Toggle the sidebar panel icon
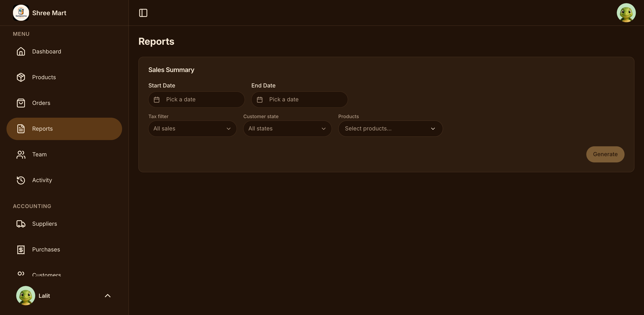The image size is (644, 315). (143, 13)
